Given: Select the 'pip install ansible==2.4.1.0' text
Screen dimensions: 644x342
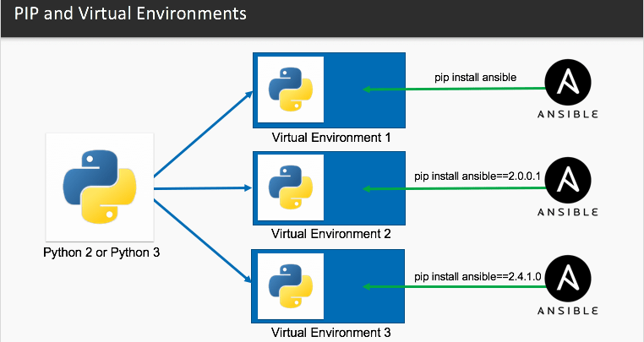Looking at the screenshot, I should pos(478,277).
